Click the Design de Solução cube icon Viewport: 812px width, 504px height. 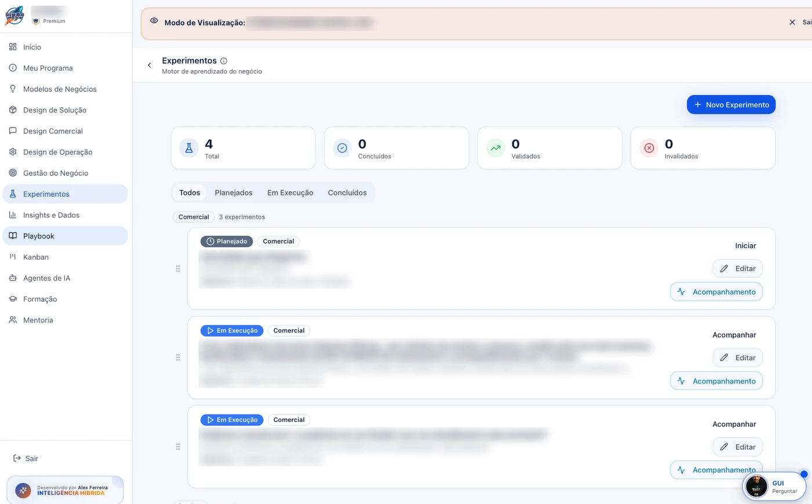tap(13, 110)
